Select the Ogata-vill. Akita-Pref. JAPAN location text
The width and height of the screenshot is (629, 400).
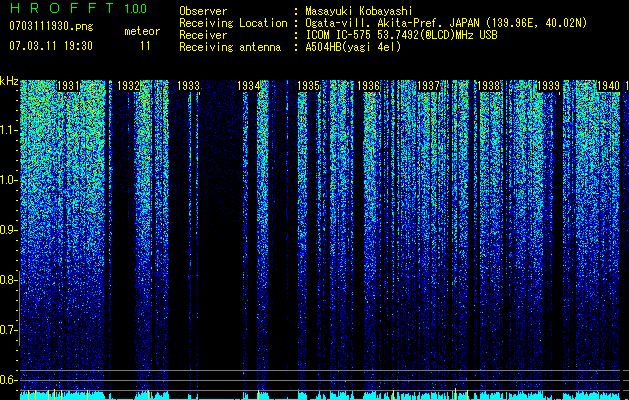[x=446, y=23]
